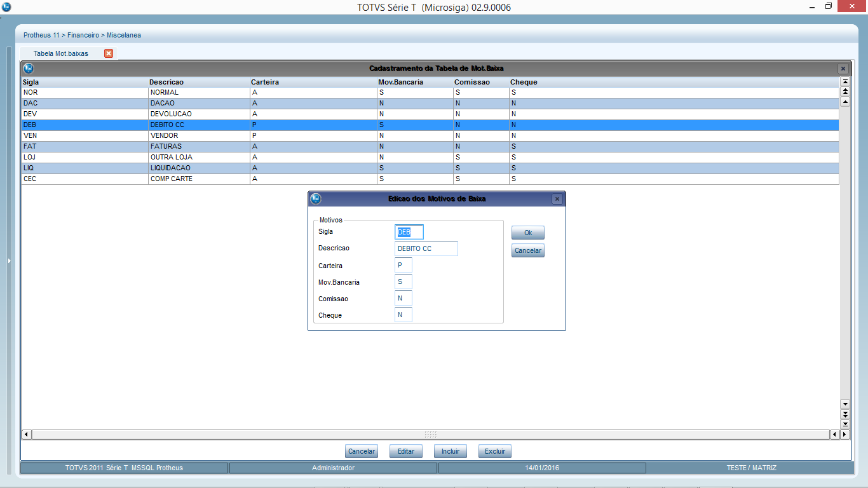The width and height of the screenshot is (868, 488).
Task: Select the highlighted DEB row
Action: click(430, 125)
